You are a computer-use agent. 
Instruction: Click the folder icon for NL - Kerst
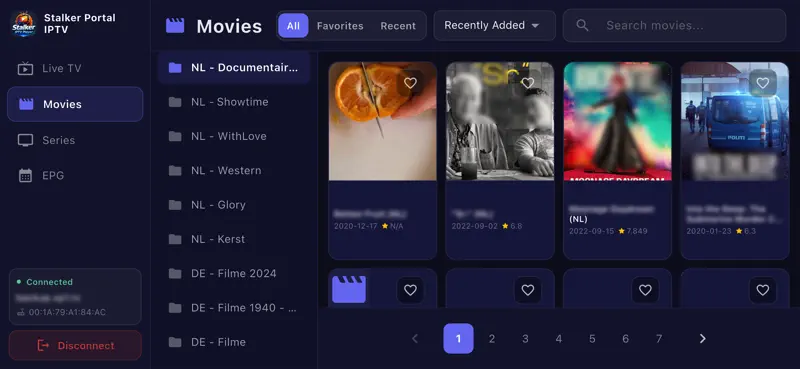[175, 239]
